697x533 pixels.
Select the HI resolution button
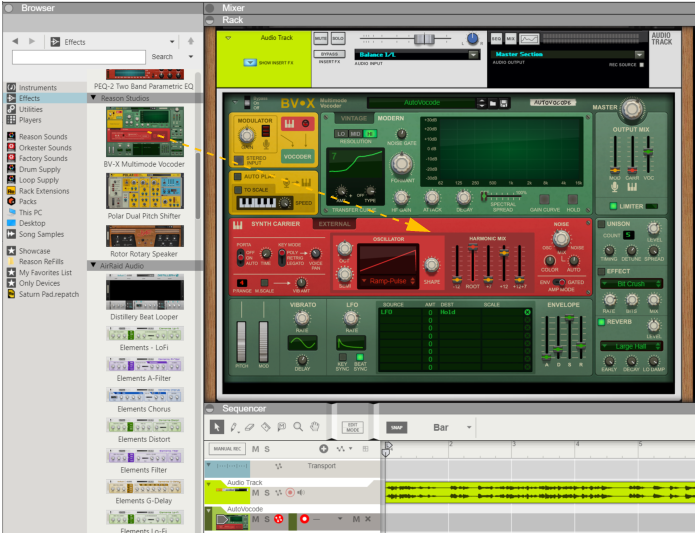(x=369, y=133)
